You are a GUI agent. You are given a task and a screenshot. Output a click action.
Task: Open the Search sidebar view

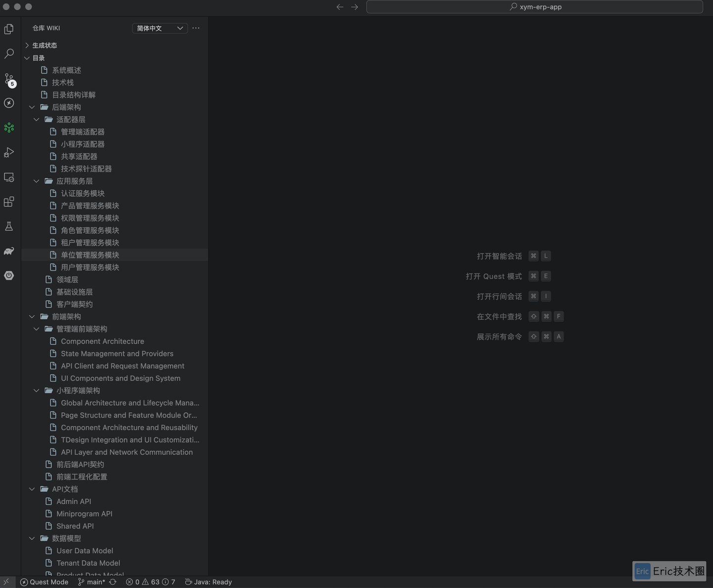click(9, 53)
